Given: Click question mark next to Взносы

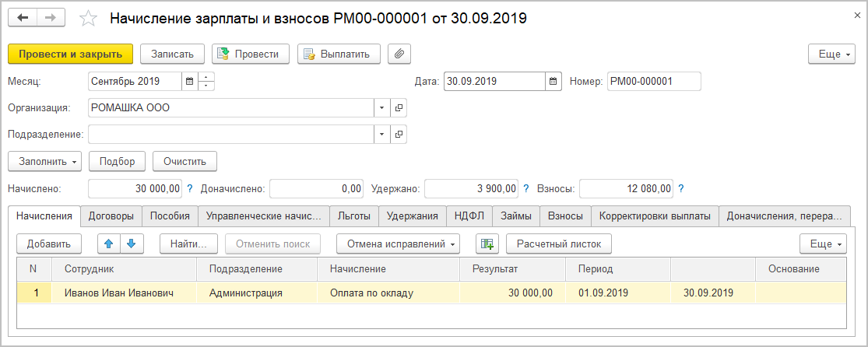Looking at the screenshot, I should (x=682, y=188).
